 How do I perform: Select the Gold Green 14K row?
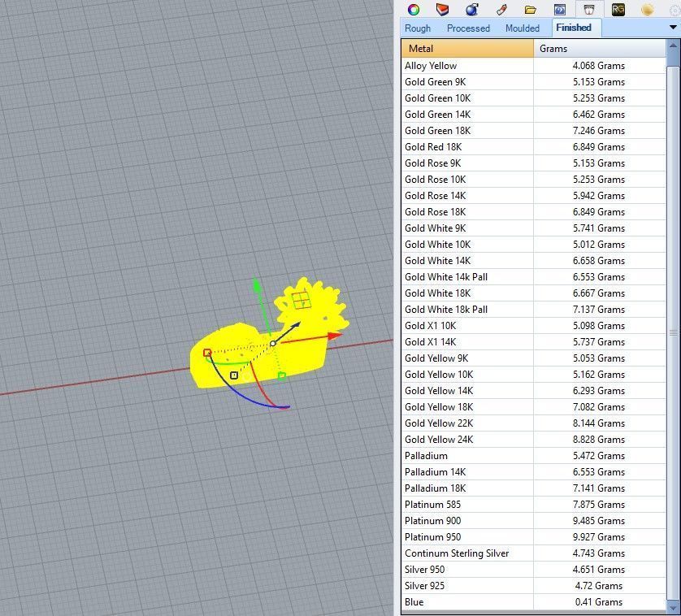pos(533,115)
